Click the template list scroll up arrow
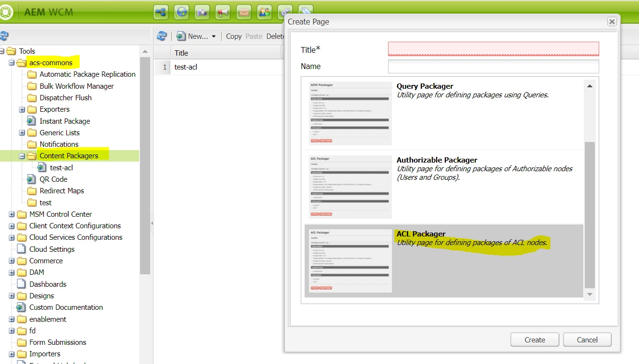This screenshot has height=364, width=639. pos(590,86)
